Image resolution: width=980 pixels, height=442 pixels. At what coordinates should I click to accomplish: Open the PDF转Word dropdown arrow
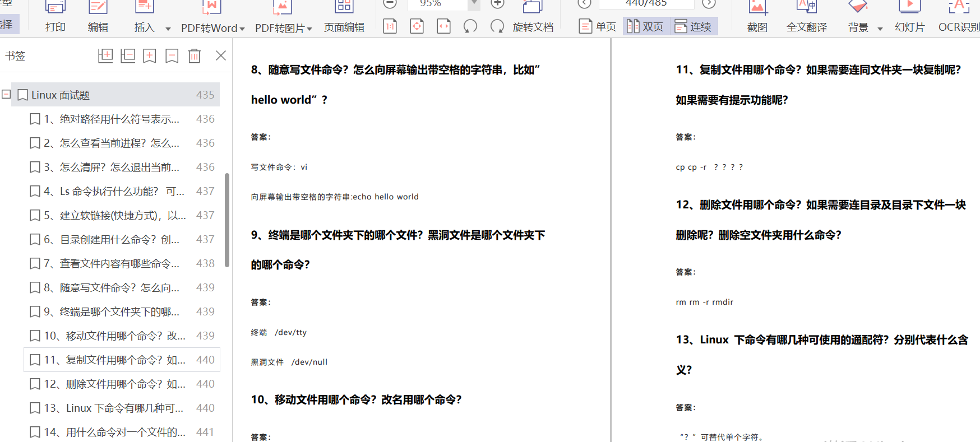242,29
